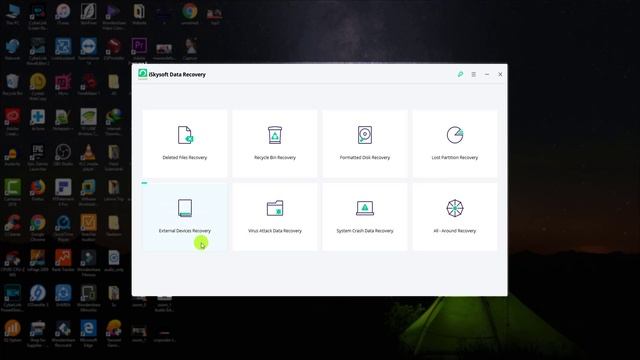640x360 pixels.
Task: Select the CCleaner desktop shortcut
Action: (x=13, y=226)
